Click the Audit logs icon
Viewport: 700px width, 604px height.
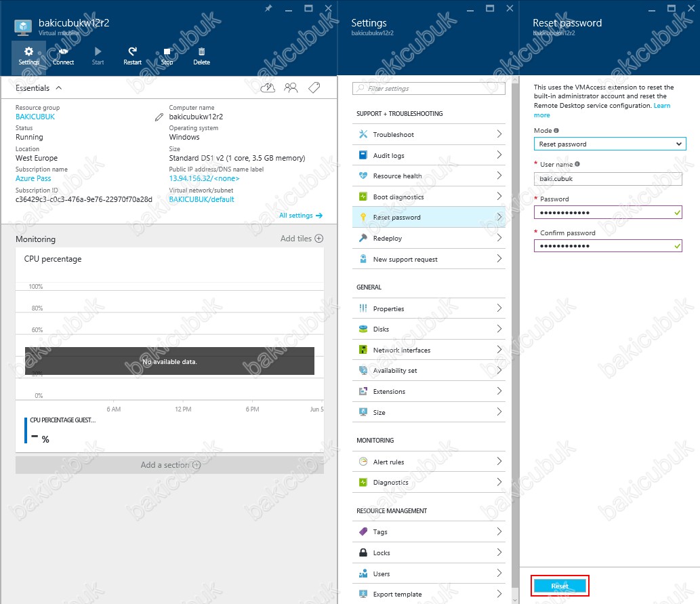[x=363, y=155]
